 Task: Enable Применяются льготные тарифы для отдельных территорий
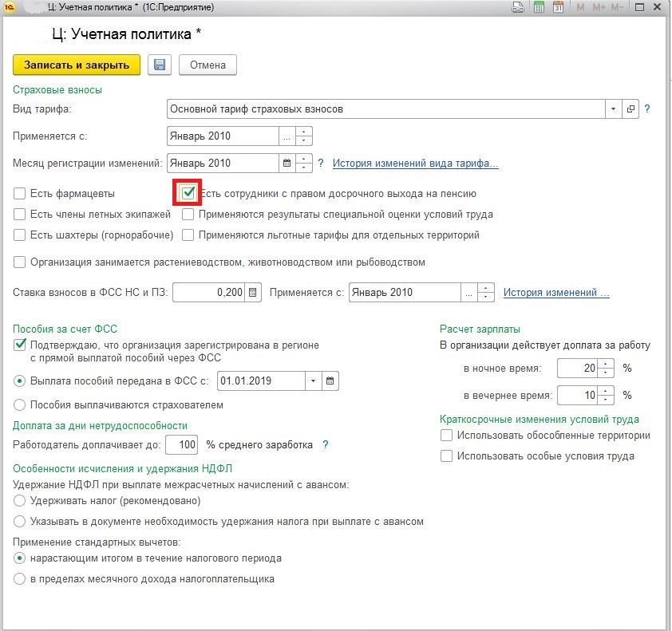pyautogui.click(x=188, y=235)
